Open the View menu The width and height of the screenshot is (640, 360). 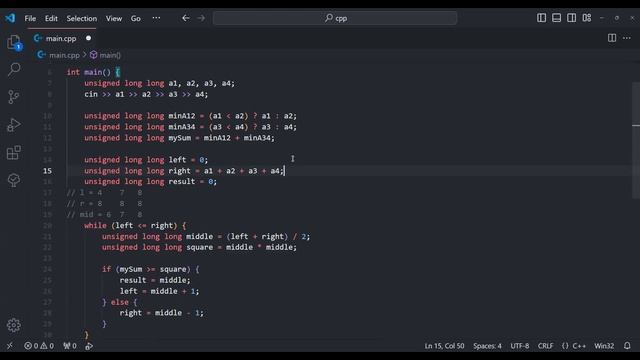click(114, 18)
